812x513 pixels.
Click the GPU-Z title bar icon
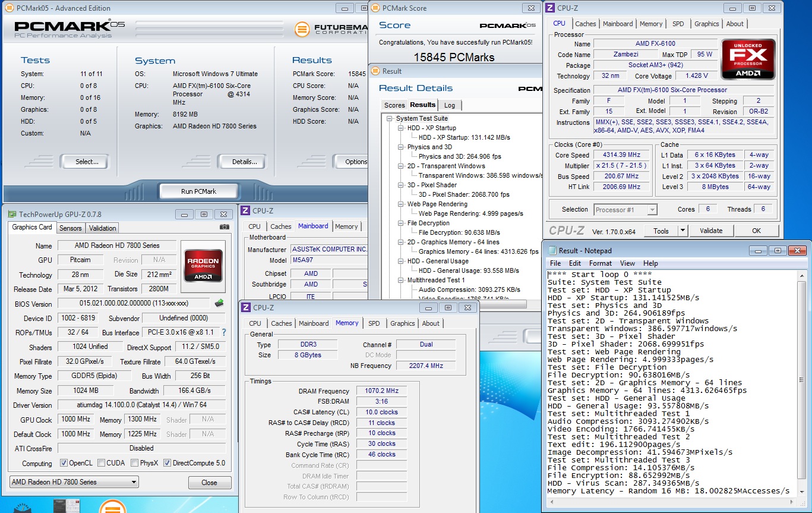click(x=12, y=214)
